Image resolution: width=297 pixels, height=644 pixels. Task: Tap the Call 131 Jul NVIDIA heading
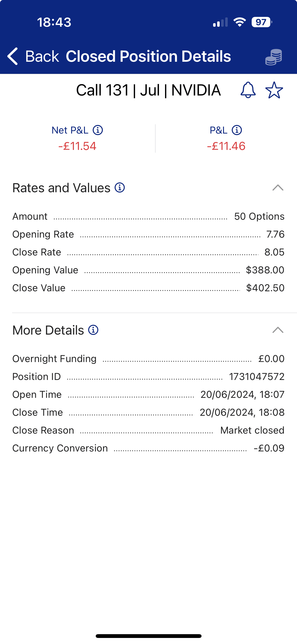point(148,90)
